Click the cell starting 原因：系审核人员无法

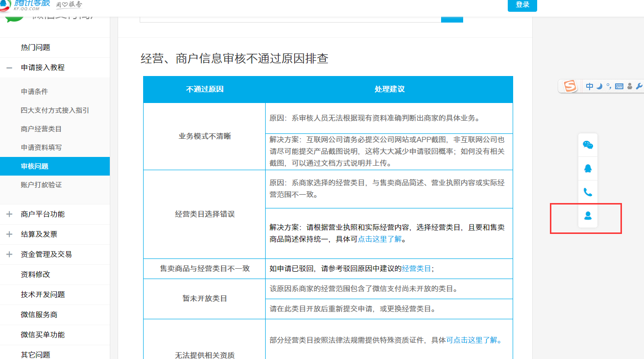pyautogui.click(x=389, y=118)
